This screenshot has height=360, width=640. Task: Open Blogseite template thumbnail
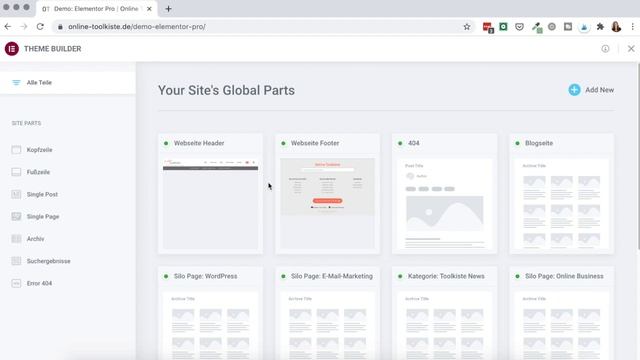coord(562,204)
